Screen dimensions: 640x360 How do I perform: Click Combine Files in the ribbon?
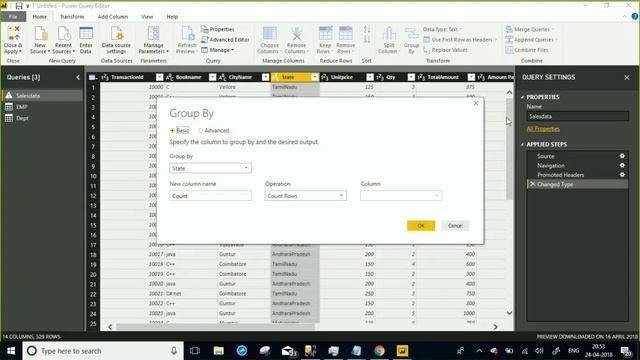[x=527, y=50]
